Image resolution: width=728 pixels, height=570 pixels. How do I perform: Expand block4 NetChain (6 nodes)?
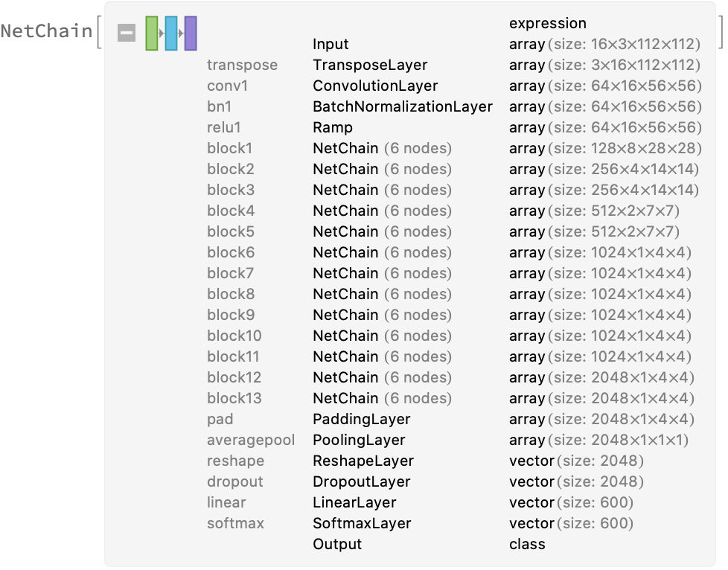pyautogui.click(x=382, y=211)
